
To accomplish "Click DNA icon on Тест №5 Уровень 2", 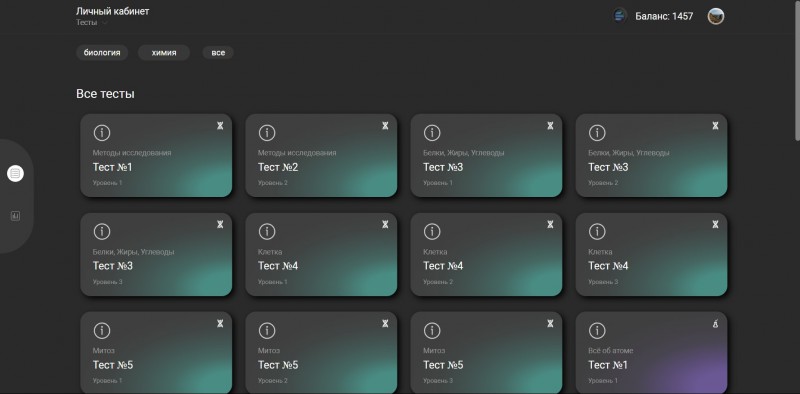I will (385, 324).
